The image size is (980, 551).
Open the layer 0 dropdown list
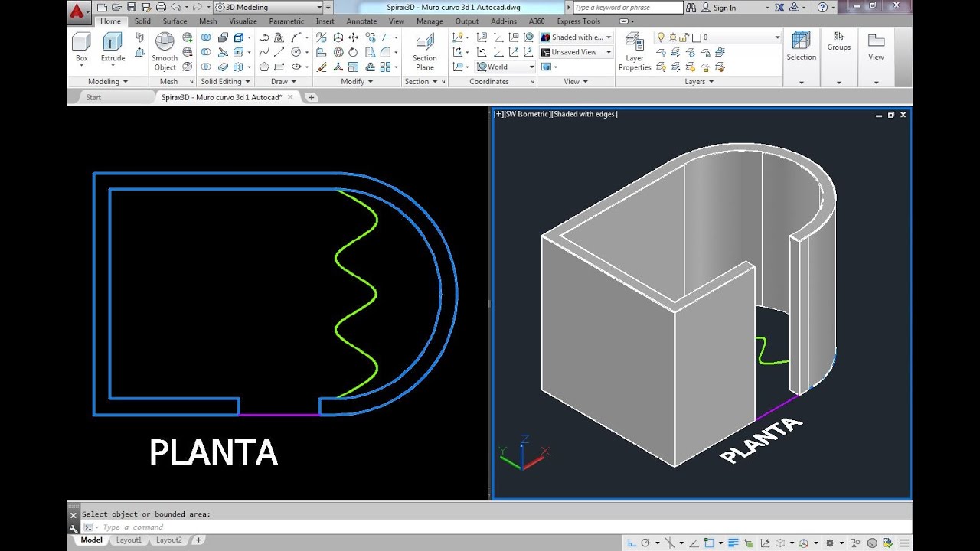click(717, 37)
